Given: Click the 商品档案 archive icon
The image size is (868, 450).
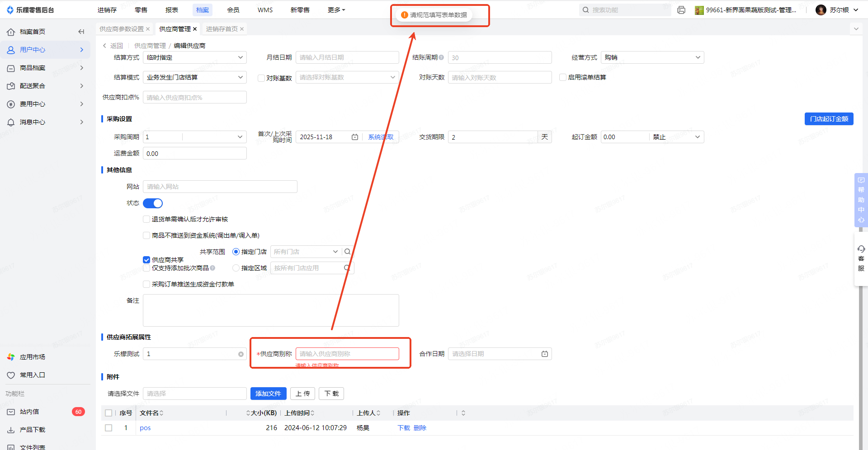Looking at the screenshot, I should [11, 68].
